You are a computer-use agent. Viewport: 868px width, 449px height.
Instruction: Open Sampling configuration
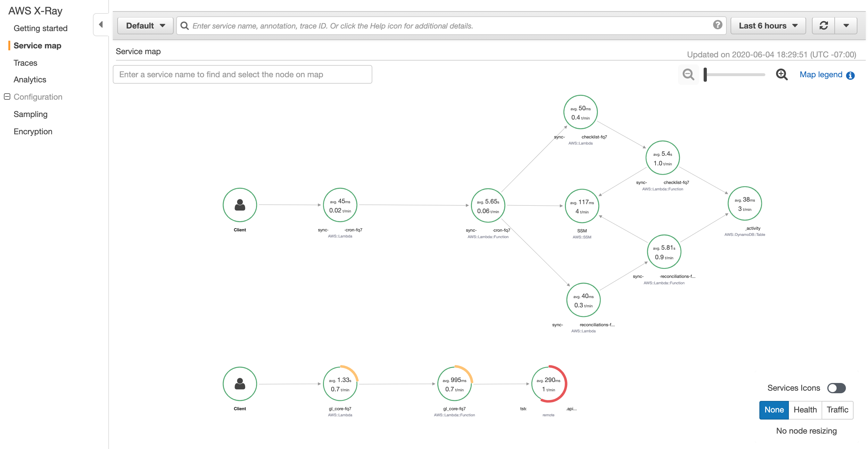click(x=30, y=114)
